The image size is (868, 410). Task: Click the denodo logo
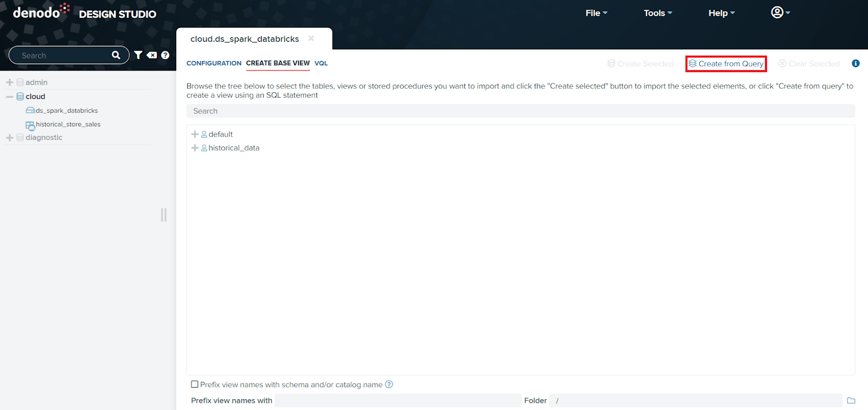click(41, 11)
